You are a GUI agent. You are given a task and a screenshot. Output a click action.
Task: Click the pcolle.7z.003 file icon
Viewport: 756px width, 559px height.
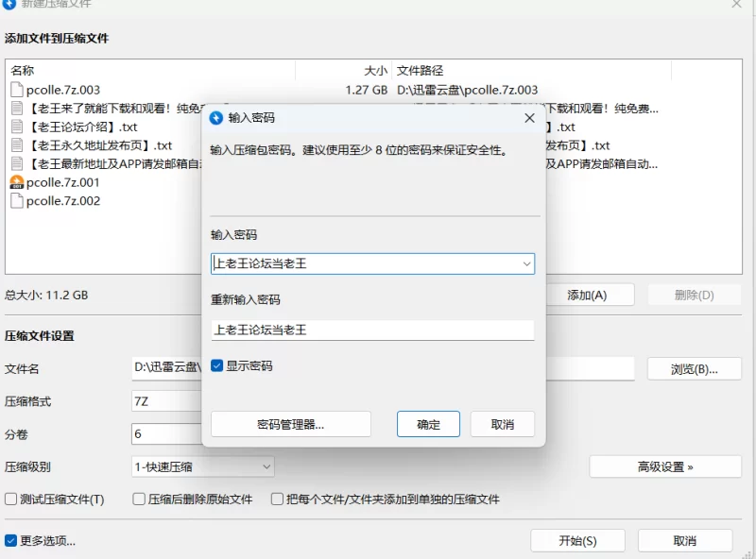[x=17, y=90]
